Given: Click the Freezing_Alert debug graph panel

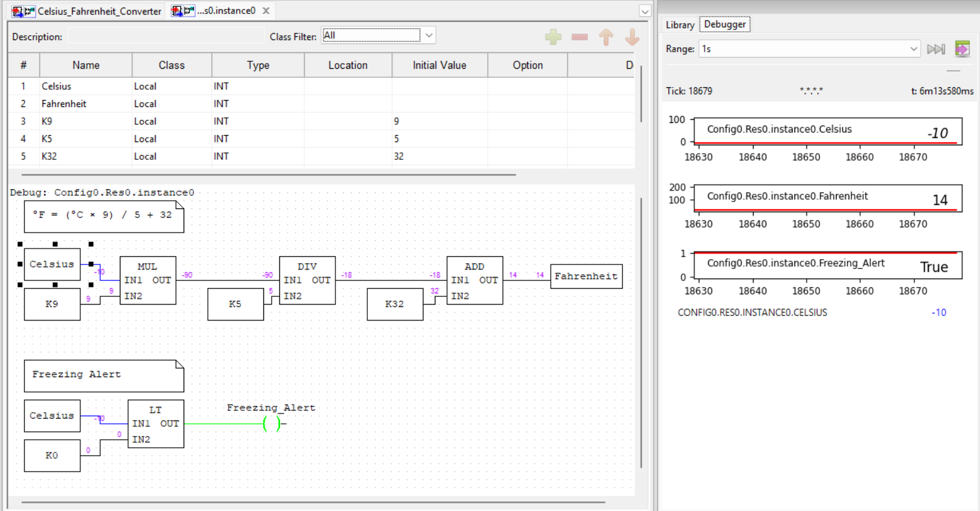Looking at the screenshot, I should (x=828, y=265).
